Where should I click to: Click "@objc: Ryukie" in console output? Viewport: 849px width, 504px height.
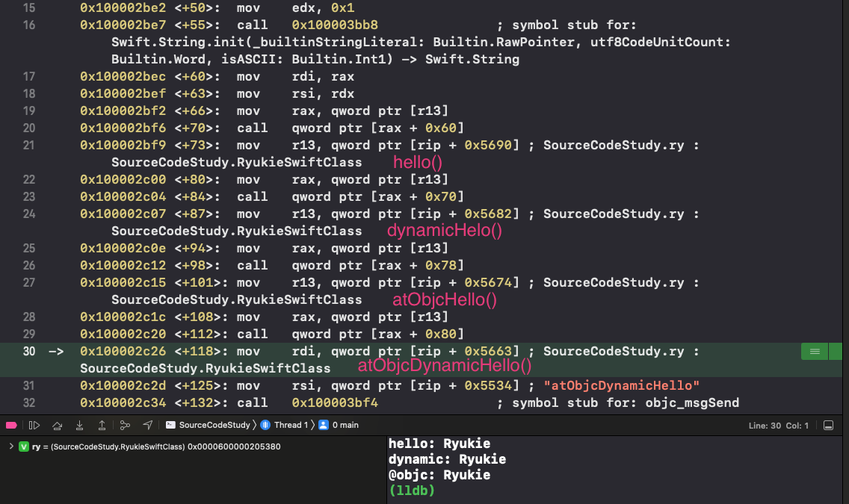click(x=439, y=475)
